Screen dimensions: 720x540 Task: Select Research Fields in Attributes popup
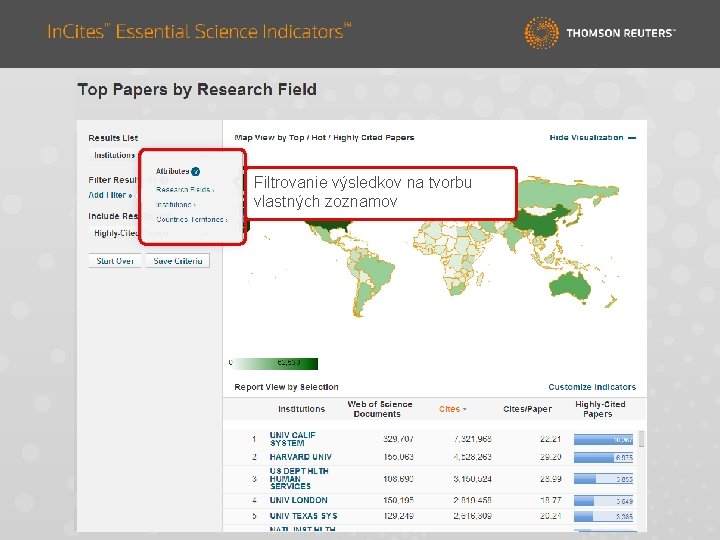(185, 189)
